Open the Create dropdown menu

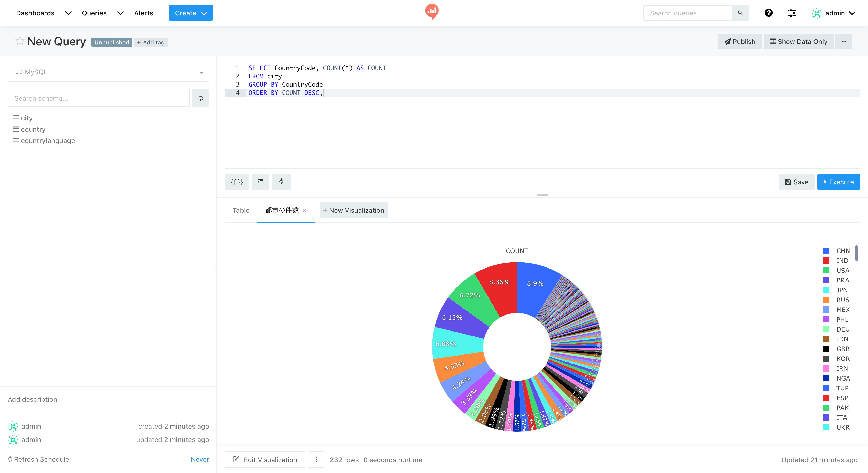(190, 13)
